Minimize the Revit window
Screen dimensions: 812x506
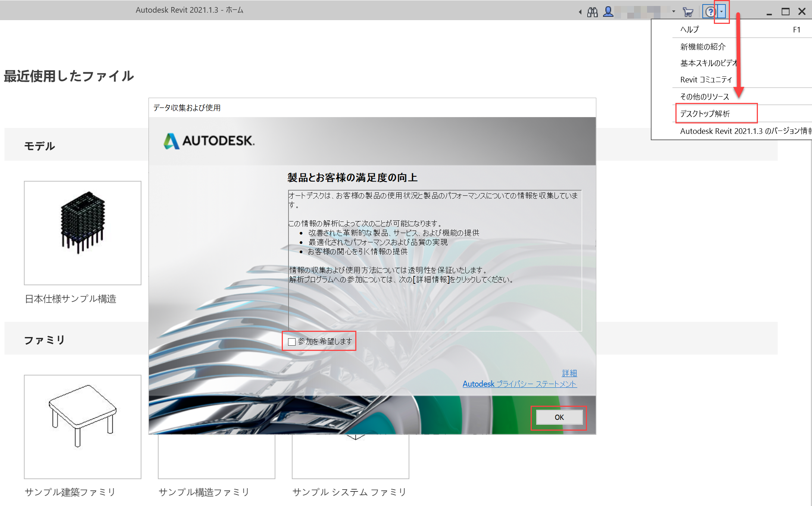pos(769,13)
